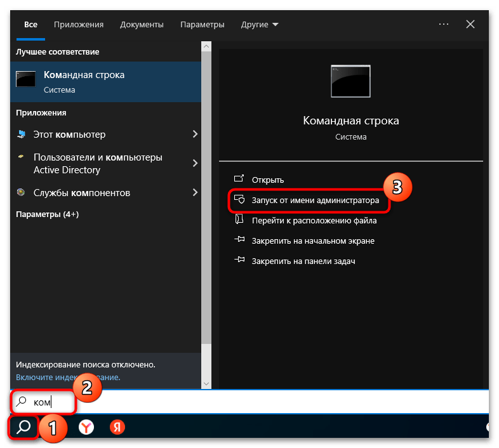Expand arrow next to Службы компонентов

tap(195, 193)
